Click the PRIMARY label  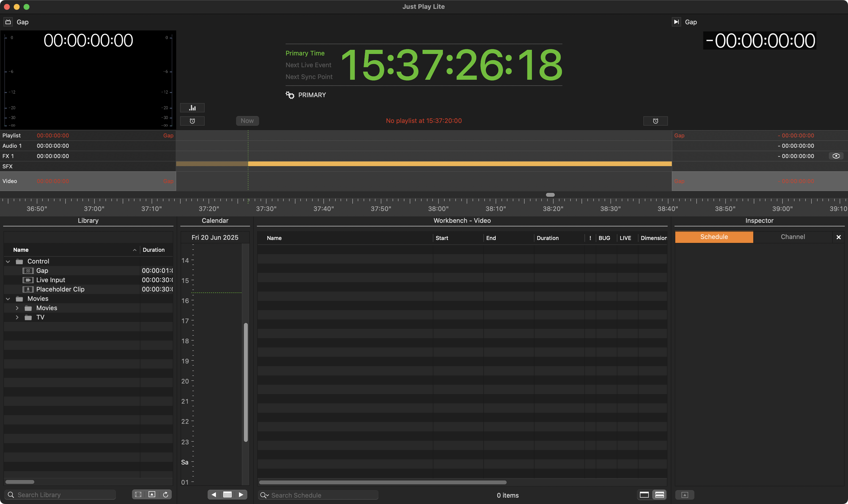click(312, 95)
